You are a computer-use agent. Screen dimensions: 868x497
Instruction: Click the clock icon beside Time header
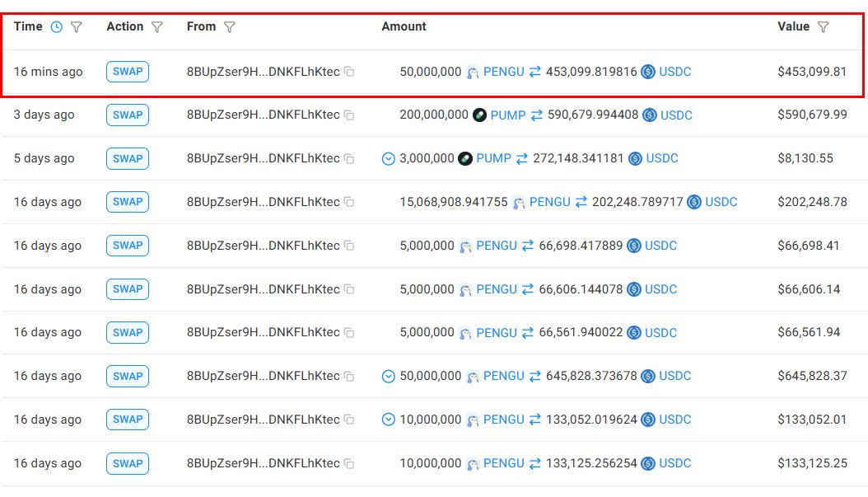pyautogui.click(x=56, y=26)
